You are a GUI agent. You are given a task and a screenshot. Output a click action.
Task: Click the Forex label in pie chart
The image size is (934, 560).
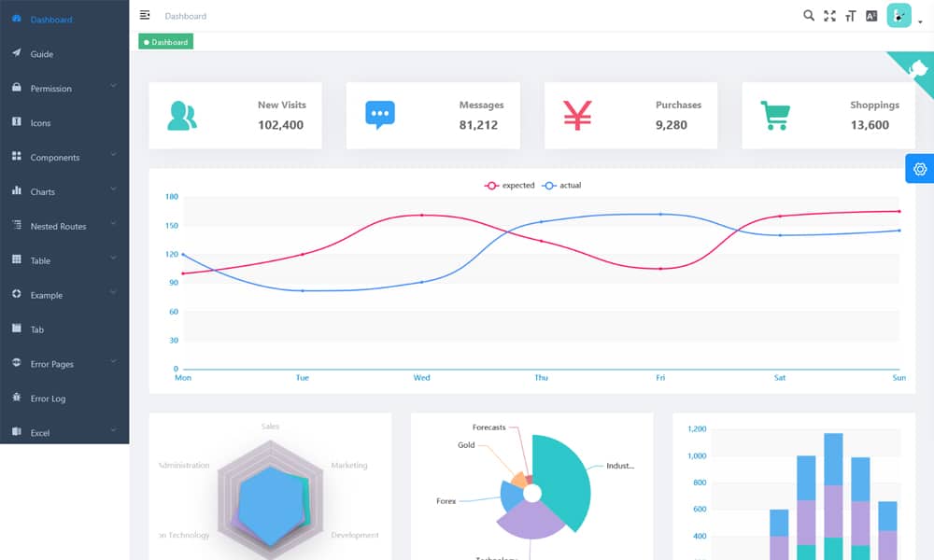point(446,501)
